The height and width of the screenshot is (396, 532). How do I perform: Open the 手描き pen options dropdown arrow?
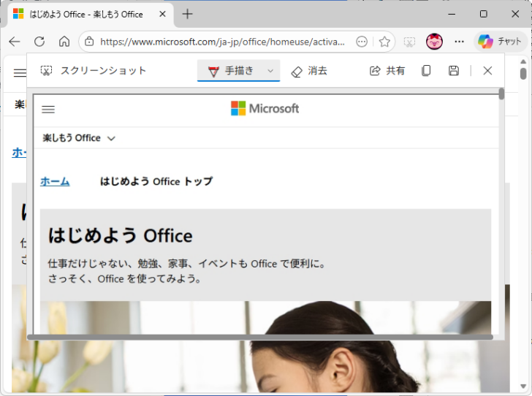click(270, 71)
